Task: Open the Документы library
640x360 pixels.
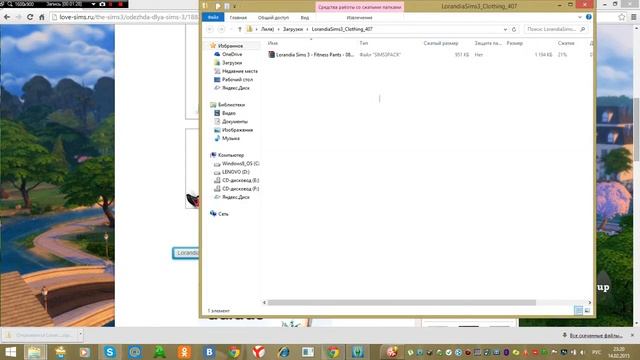Action: pos(235,122)
